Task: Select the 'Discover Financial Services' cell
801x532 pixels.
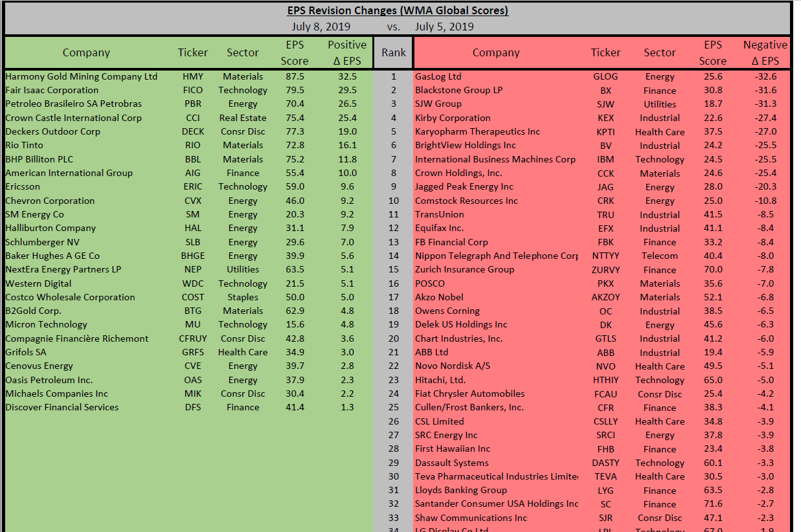Action: coord(62,407)
